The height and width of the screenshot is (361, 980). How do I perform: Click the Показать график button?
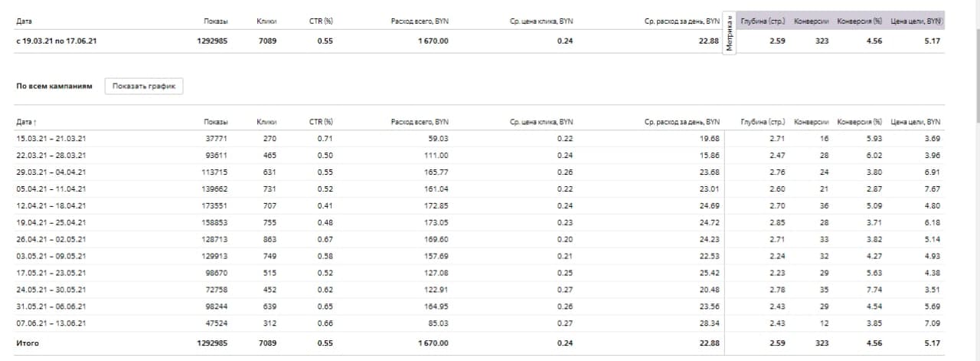[144, 87]
